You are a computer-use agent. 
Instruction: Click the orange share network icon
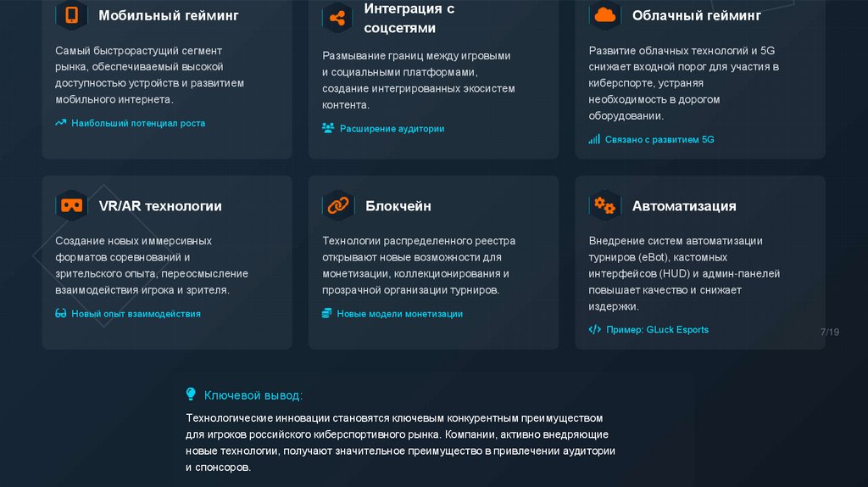pyautogui.click(x=338, y=18)
